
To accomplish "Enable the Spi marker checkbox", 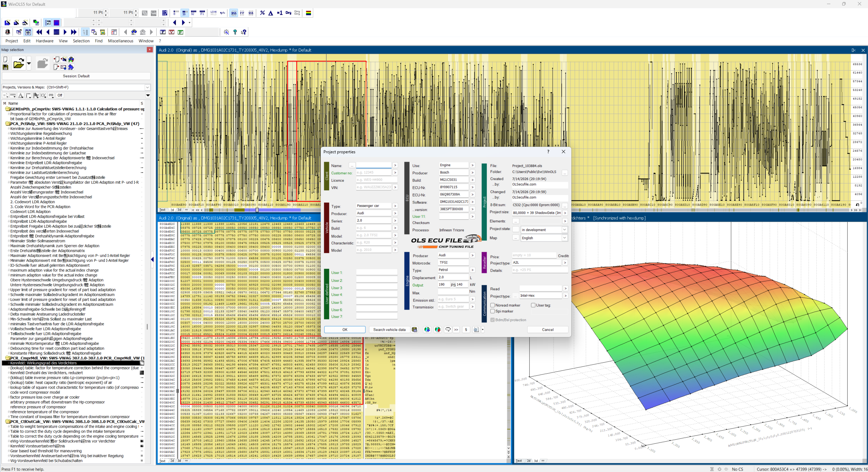I will pos(493,311).
